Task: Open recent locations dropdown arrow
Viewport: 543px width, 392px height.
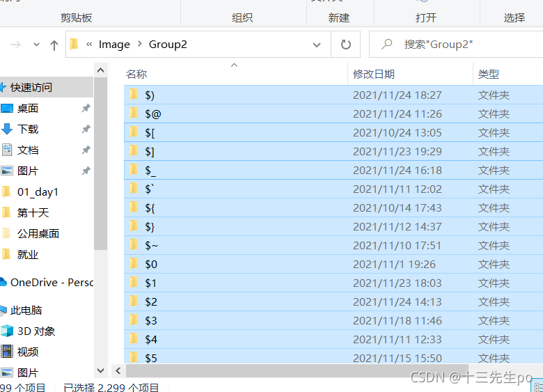Action: coord(36,45)
